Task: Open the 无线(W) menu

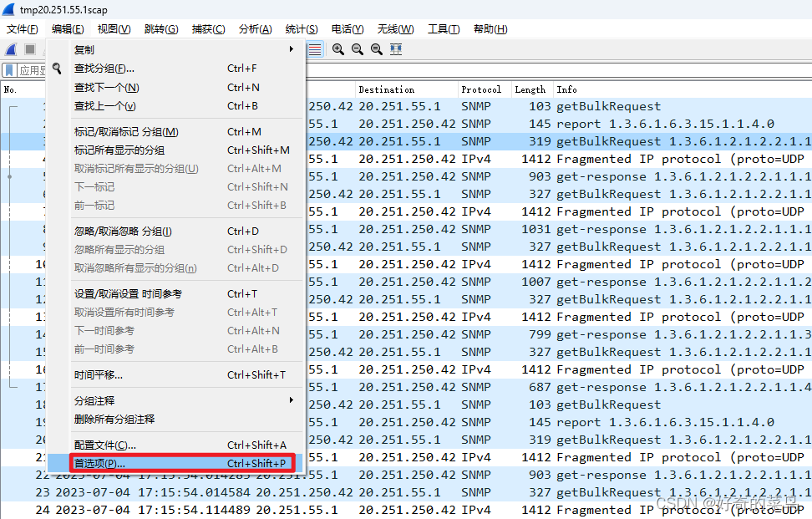Action: coord(396,29)
